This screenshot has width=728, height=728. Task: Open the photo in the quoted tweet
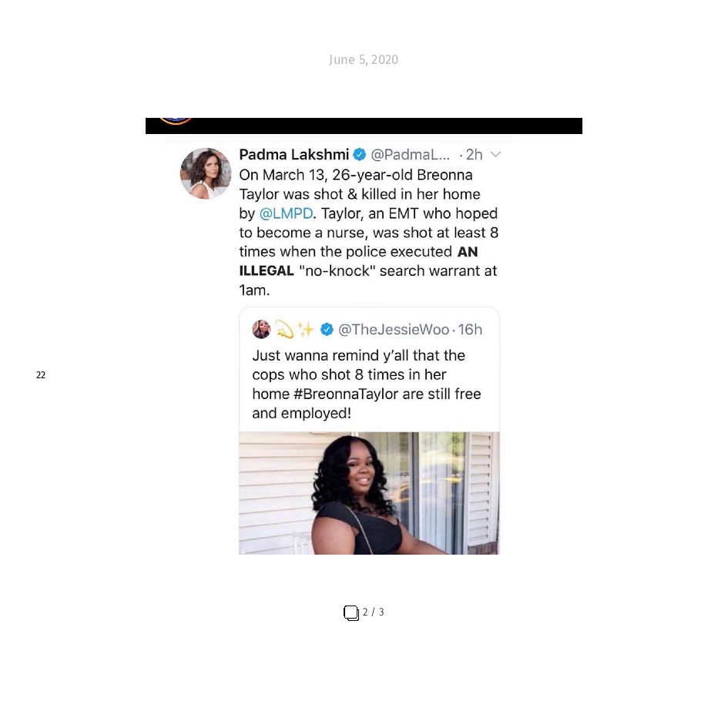coord(369,493)
